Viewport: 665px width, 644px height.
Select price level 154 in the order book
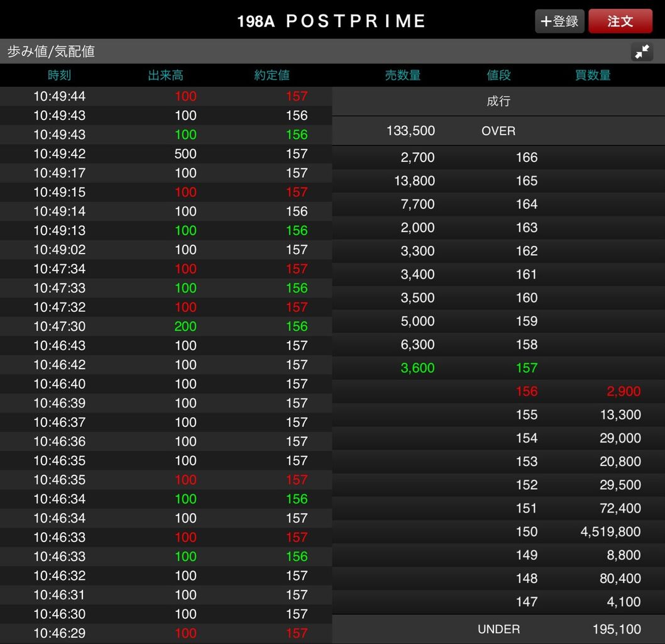click(x=527, y=438)
